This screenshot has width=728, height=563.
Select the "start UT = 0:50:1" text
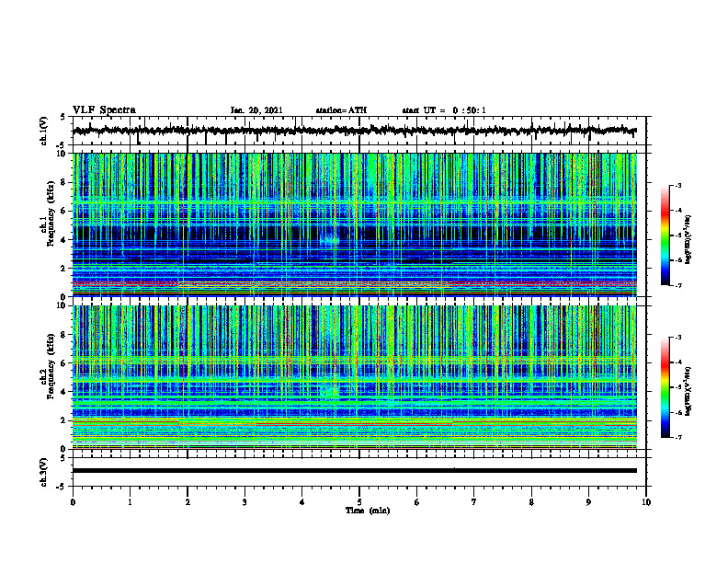click(x=444, y=110)
